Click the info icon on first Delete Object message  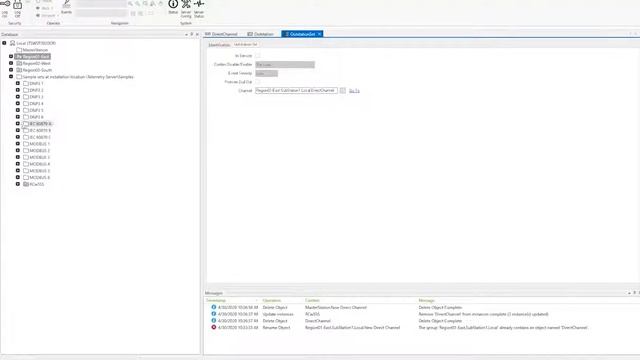pyautogui.click(x=213, y=307)
